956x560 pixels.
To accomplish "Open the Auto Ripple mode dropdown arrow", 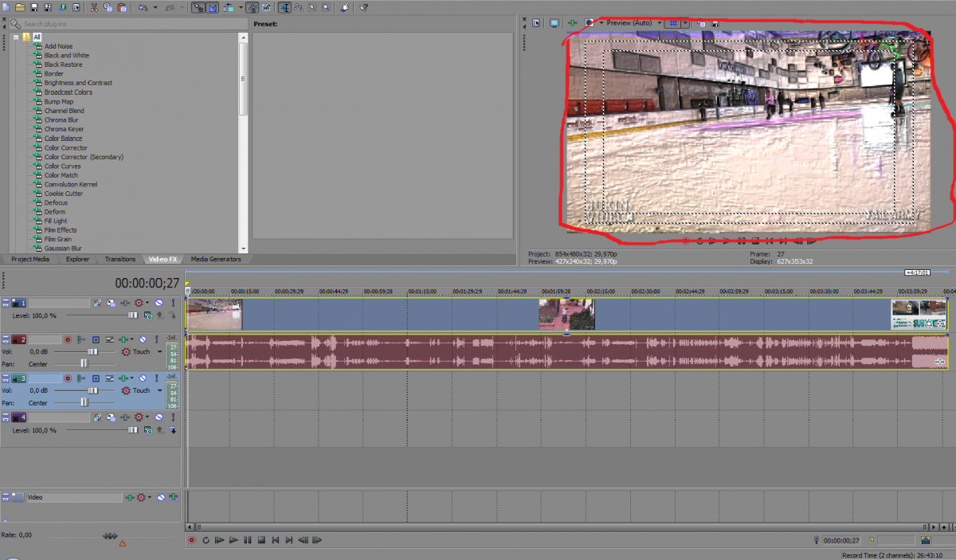I will click(241, 7).
